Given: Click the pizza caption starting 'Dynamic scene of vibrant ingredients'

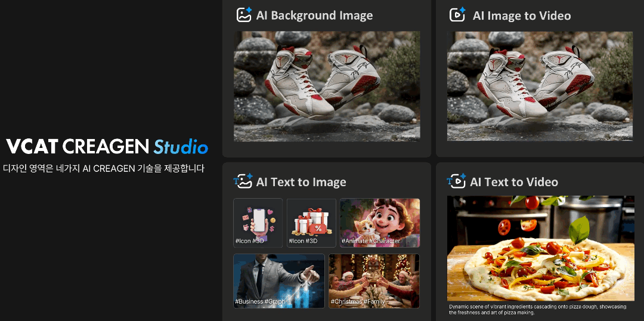Looking at the screenshot, I should click(538, 310).
